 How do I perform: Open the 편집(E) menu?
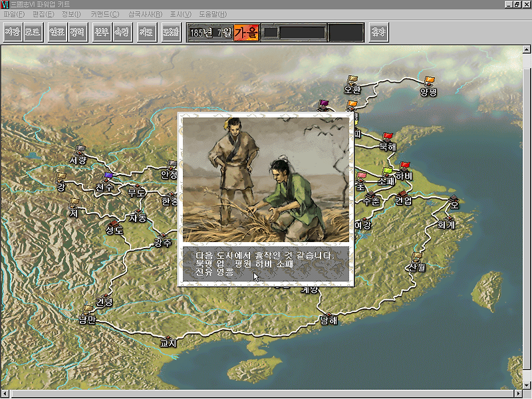(43, 14)
